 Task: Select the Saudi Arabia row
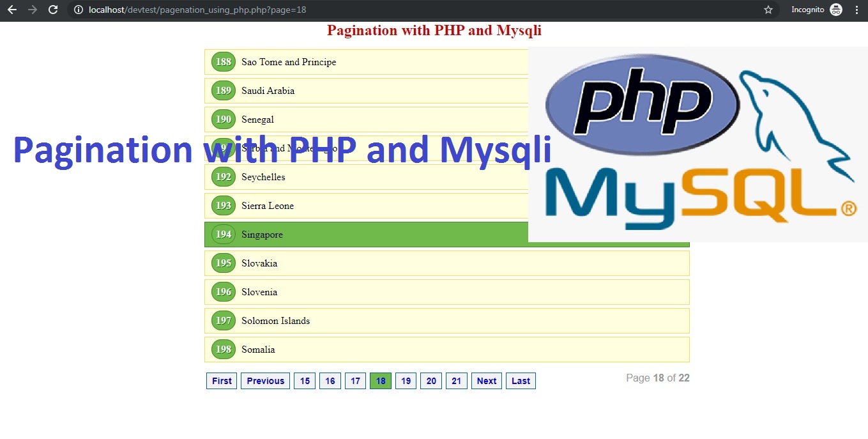[366, 91]
